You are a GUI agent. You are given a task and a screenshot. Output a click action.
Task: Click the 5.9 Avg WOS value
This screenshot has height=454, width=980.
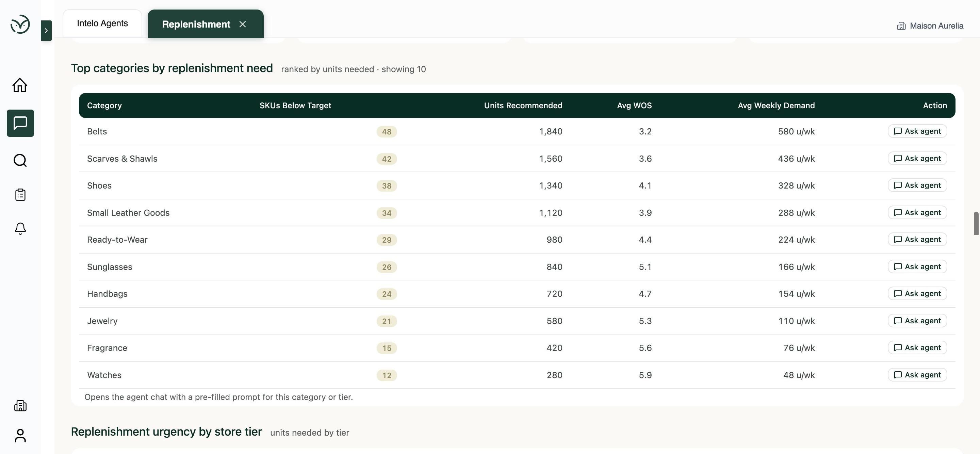[x=645, y=375]
